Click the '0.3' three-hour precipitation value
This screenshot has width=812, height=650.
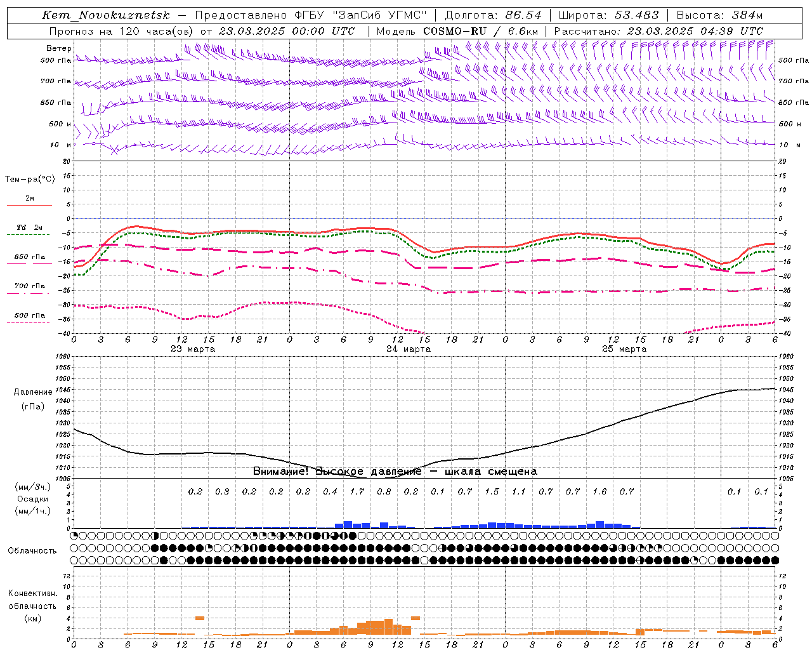click(x=222, y=491)
